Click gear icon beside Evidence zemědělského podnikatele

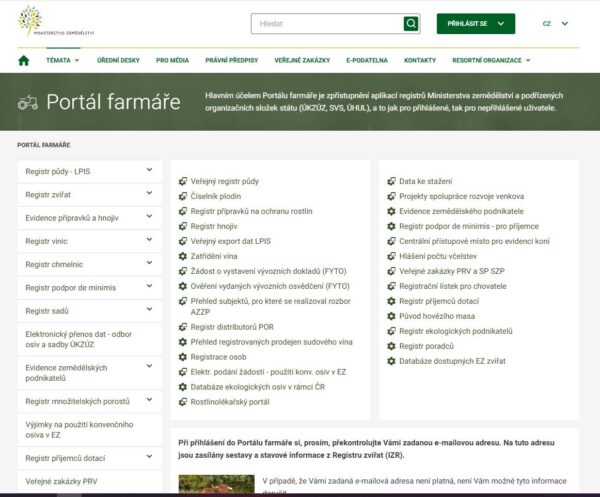(x=391, y=211)
